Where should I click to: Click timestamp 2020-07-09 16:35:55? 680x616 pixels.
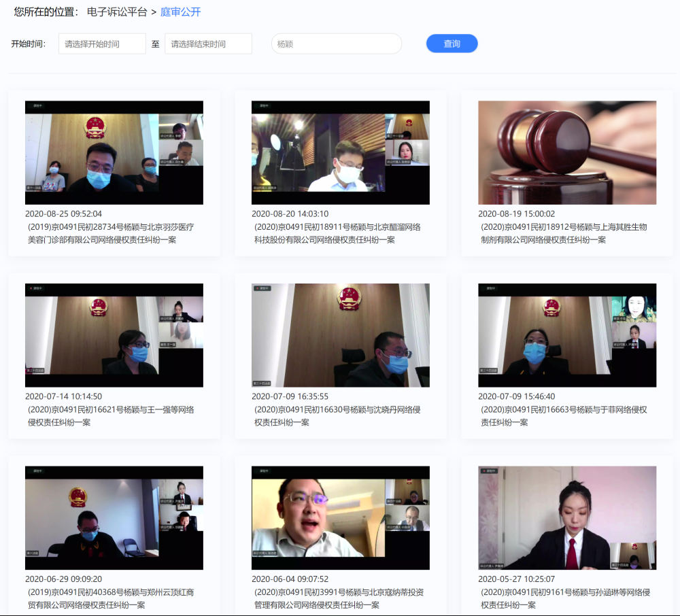(290, 396)
